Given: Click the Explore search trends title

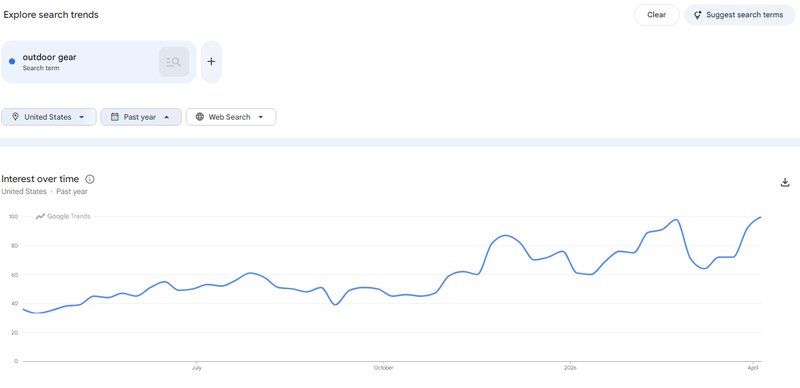Looking at the screenshot, I should (x=51, y=15).
